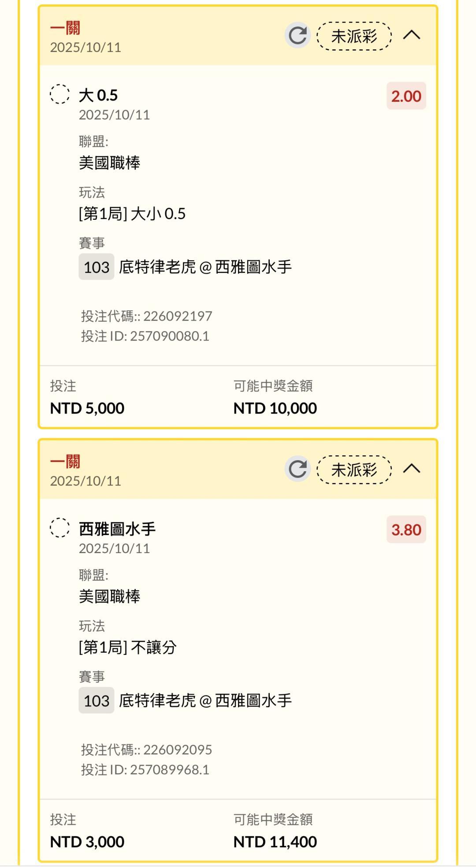Tap the 103 match code in the 不讓分 bet
The height and width of the screenshot is (868, 476).
pyautogui.click(x=96, y=700)
